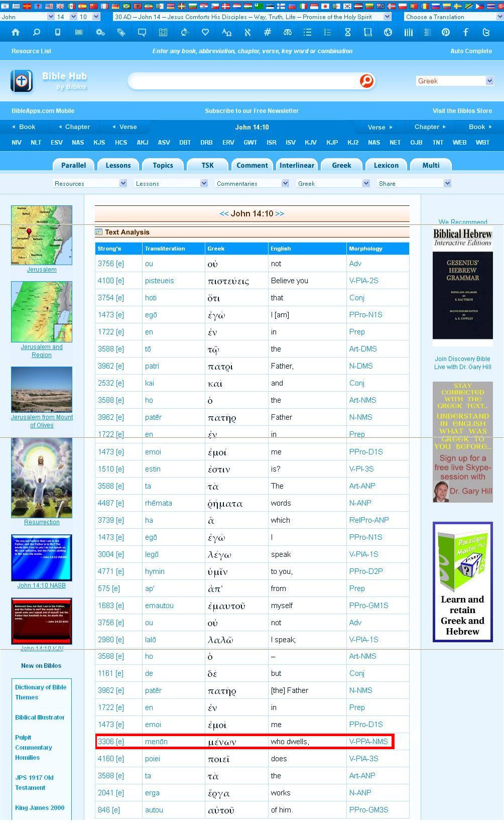Open the Hebrew aleph icon
Viewport: 504px width, 823px height.
pos(247,32)
